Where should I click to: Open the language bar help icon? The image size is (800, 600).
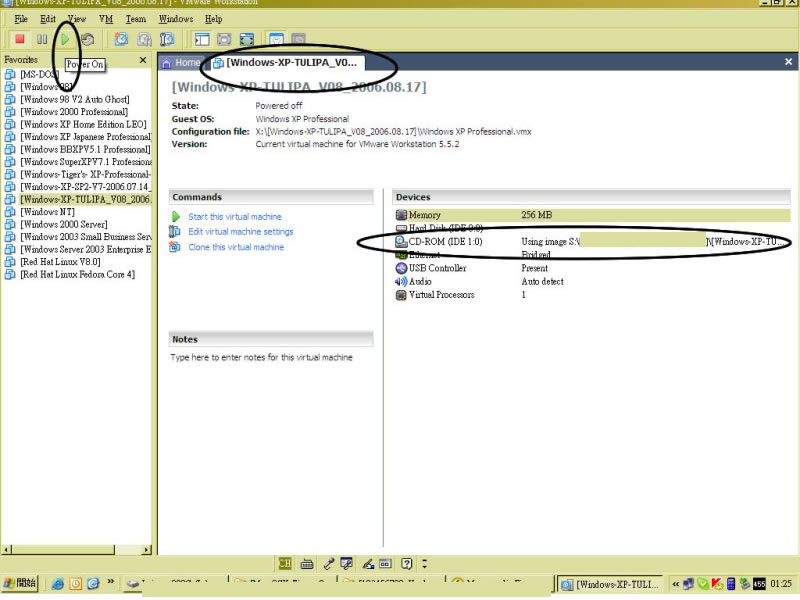point(406,563)
